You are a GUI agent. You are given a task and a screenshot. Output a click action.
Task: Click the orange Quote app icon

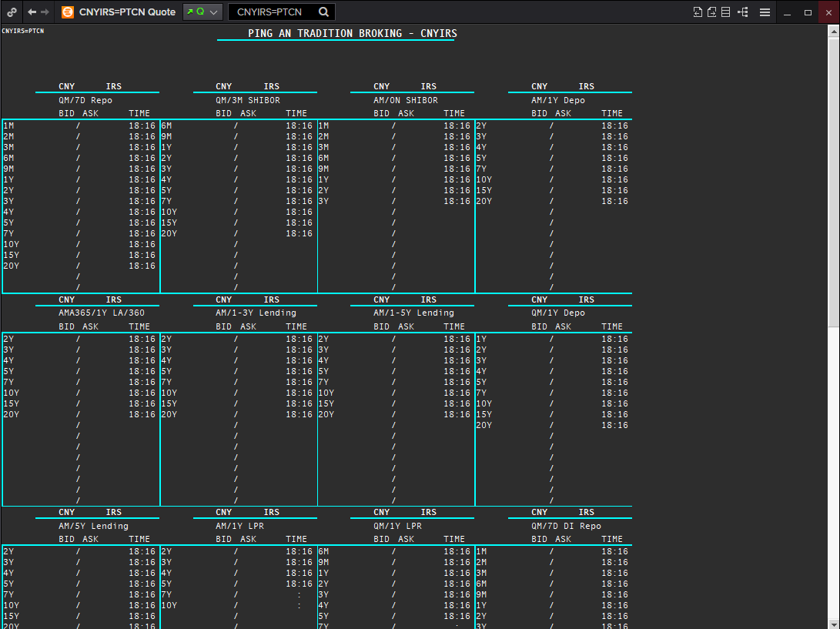pos(68,12)
